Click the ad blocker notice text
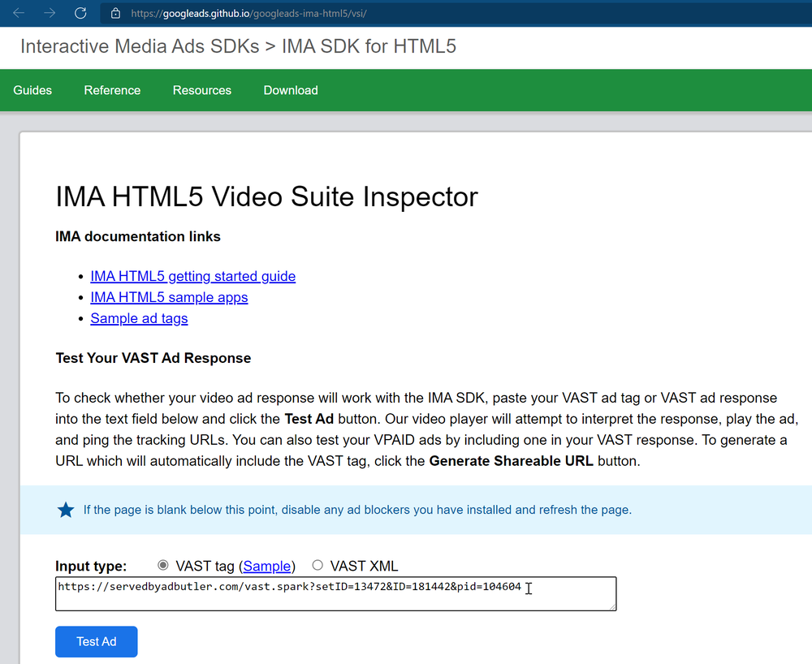 coord(357,510)
